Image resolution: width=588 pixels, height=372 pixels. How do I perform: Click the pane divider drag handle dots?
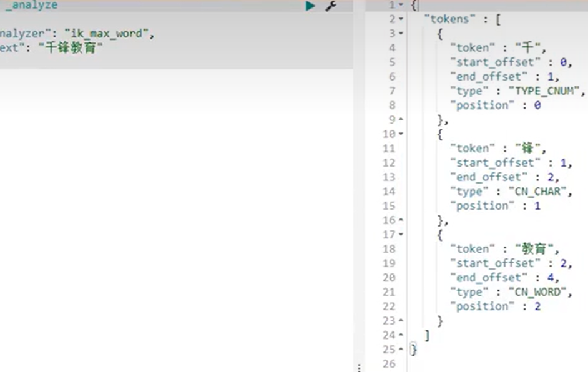click(x=359, y=368)
